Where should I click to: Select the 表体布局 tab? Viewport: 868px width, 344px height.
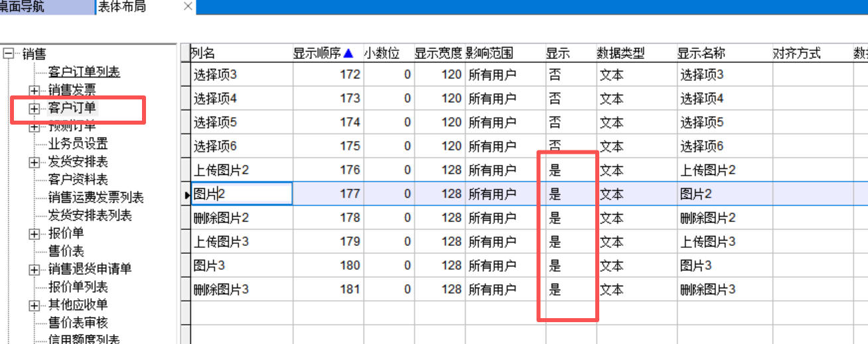(121, 7)
